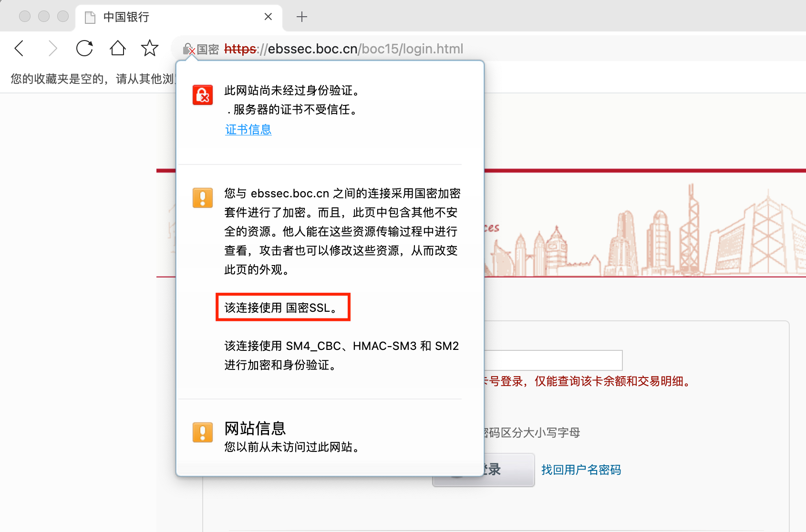Image resolution: width=806 pixels, height=532 pixels.
Task: Click the 国密 label in address bar
Action: [x=208, y=50]
